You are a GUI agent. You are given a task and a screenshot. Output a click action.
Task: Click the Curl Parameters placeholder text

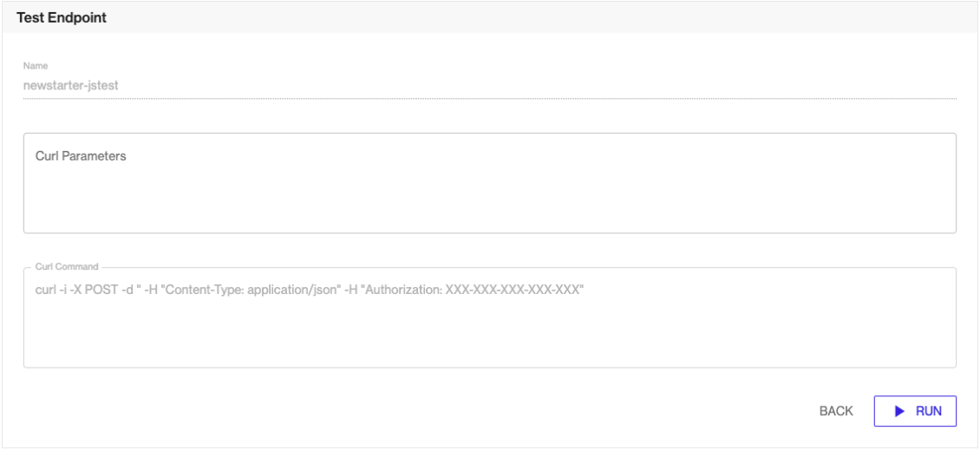pyautogui.click(x=81, y=156)
